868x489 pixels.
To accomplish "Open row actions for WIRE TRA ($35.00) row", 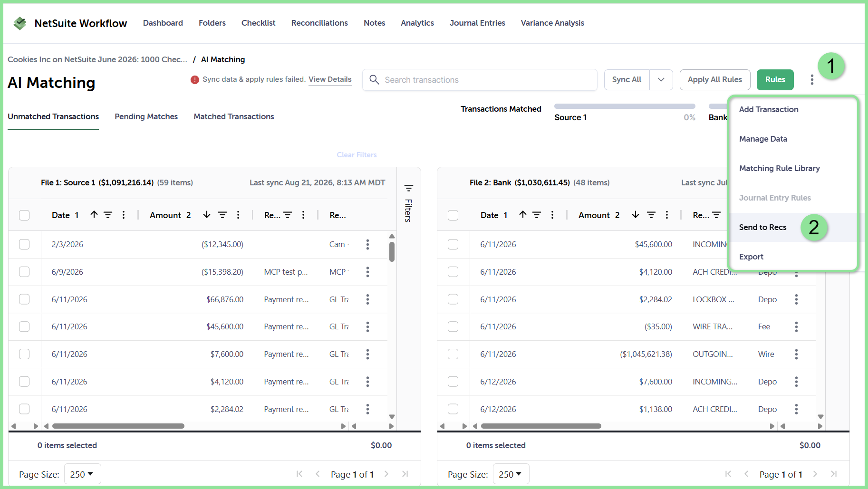I will (x=796, y=326).
